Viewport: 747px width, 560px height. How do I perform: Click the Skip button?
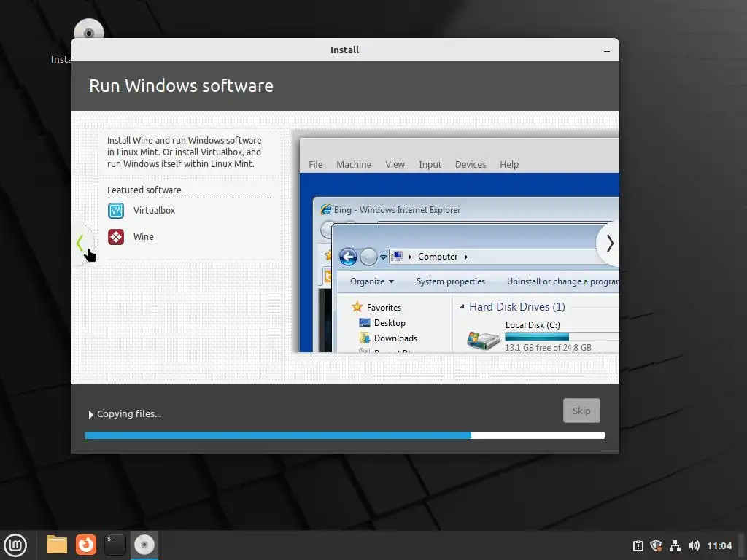click(581, 411)
